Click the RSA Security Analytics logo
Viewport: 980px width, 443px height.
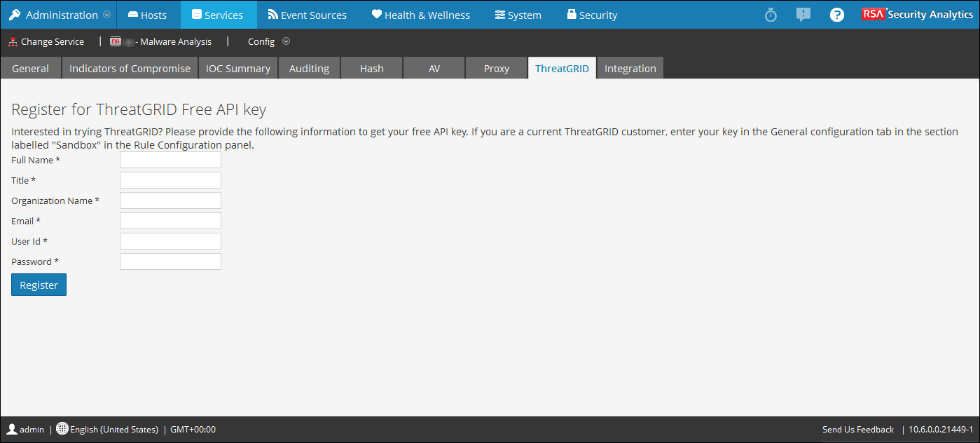917,13
